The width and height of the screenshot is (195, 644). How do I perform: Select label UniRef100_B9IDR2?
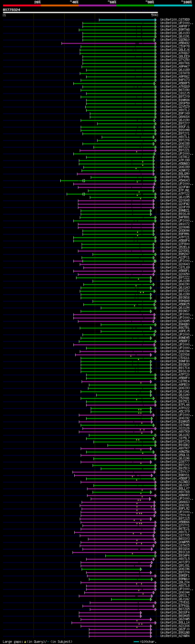coord(175,445)
